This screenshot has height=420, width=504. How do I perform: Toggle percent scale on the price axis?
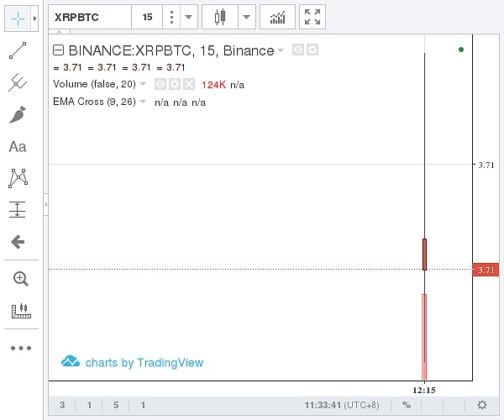coord(406,405)
